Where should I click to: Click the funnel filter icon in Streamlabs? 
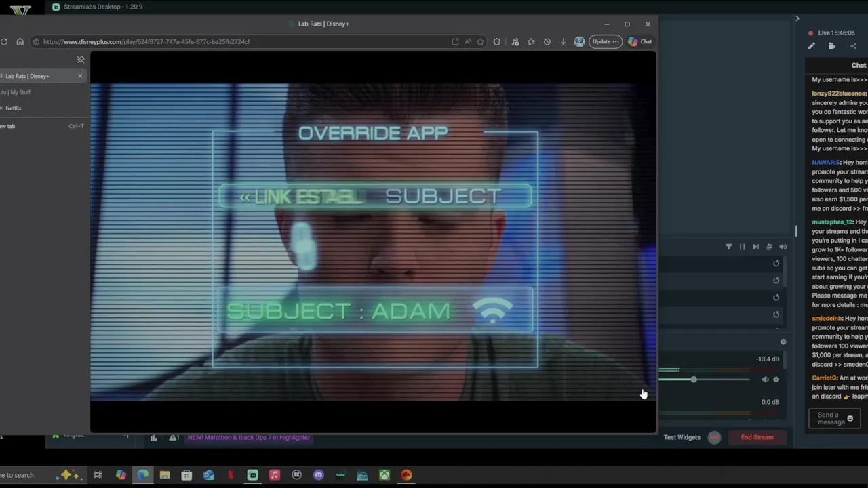pyautogui.click(x=729, y=247)
